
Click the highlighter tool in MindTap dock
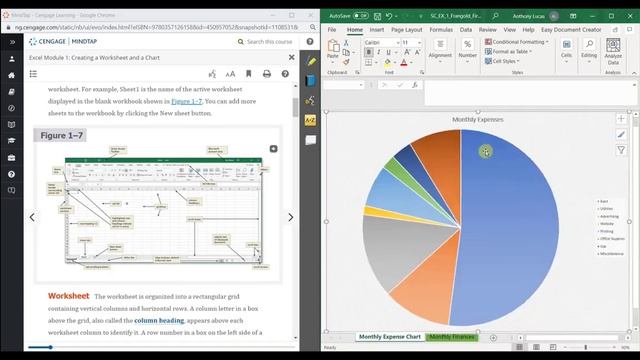[311, 61]
